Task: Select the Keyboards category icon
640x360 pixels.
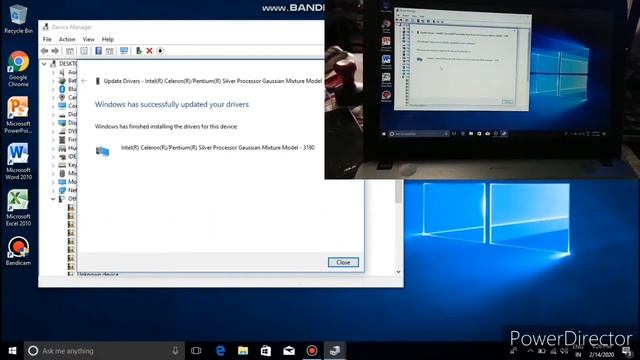Action: click(62, 164)
